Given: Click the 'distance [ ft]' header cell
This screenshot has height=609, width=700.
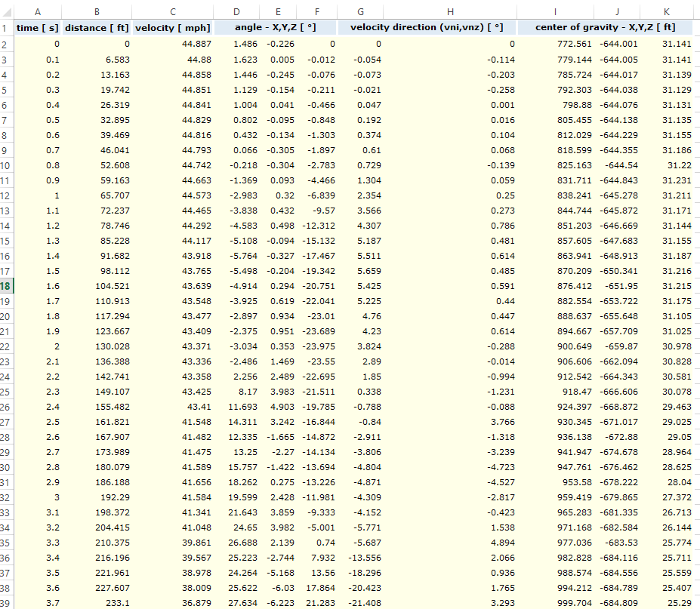Looking at the screenshot, I should click(x=97, y=28).
